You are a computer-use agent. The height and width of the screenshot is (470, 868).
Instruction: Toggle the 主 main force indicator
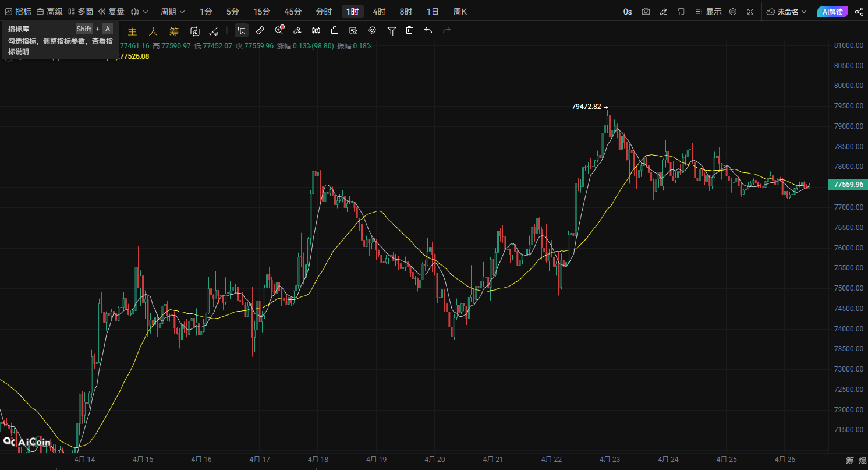click(132, 31)
